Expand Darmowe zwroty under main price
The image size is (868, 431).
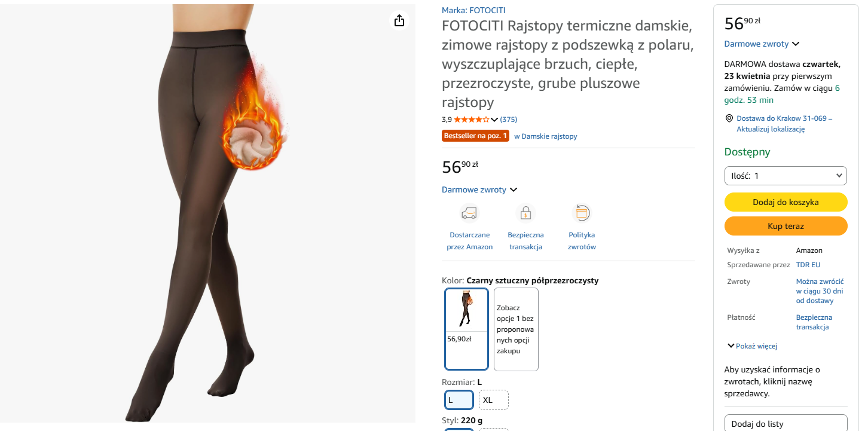pos(479,189)
